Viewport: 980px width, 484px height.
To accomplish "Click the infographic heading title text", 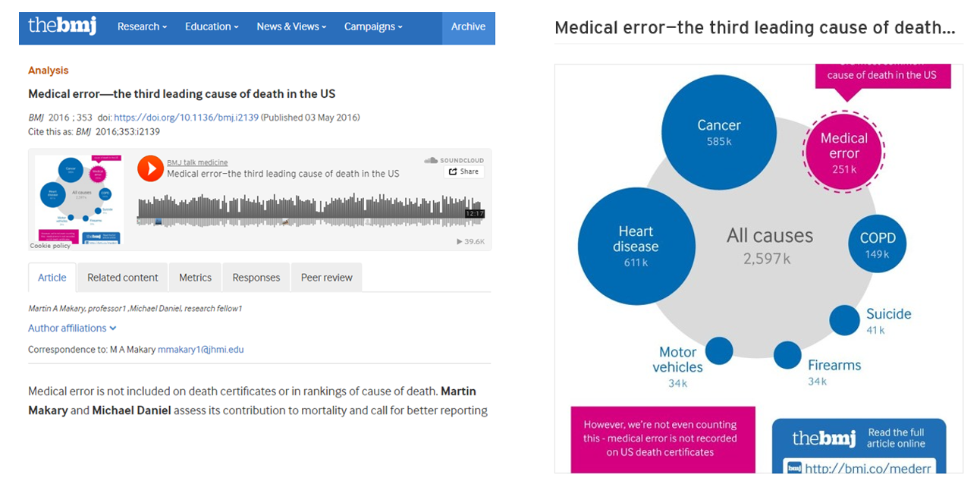I will click(755, 28).
